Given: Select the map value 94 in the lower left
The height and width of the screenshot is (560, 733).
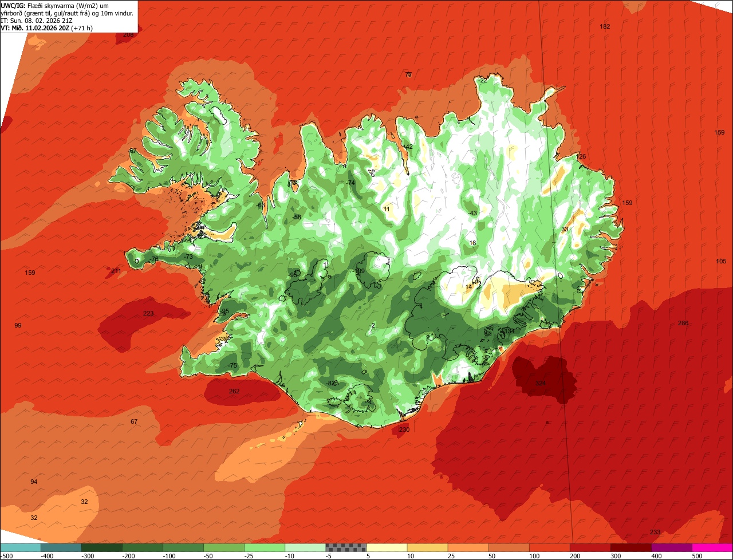Looking at the screenshot, I should click(x=34, y=482).
